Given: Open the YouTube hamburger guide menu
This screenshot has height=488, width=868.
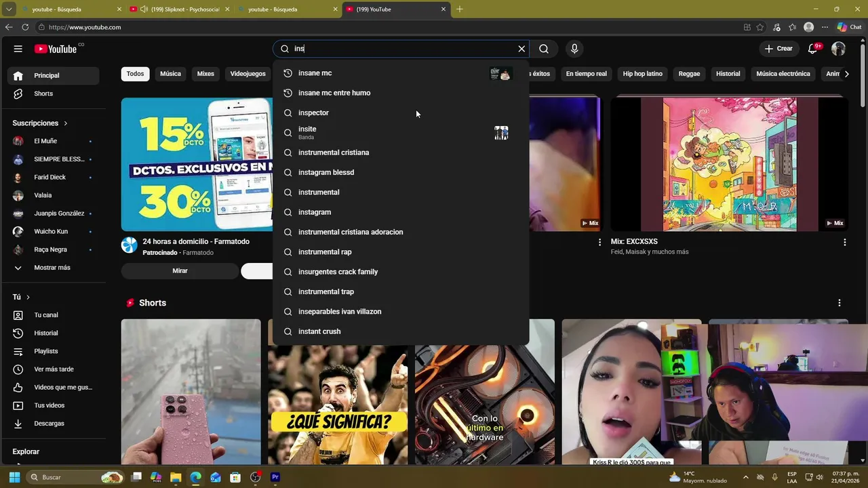Looking at the screenshot, I should pos(18,49).
